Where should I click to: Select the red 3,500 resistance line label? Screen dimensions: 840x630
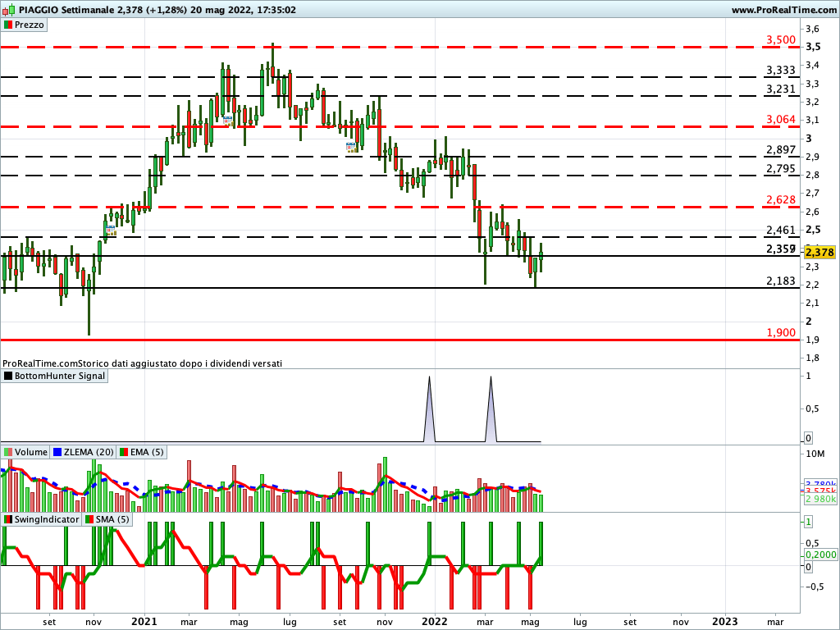pyautogui.click(x=780, y=39)
